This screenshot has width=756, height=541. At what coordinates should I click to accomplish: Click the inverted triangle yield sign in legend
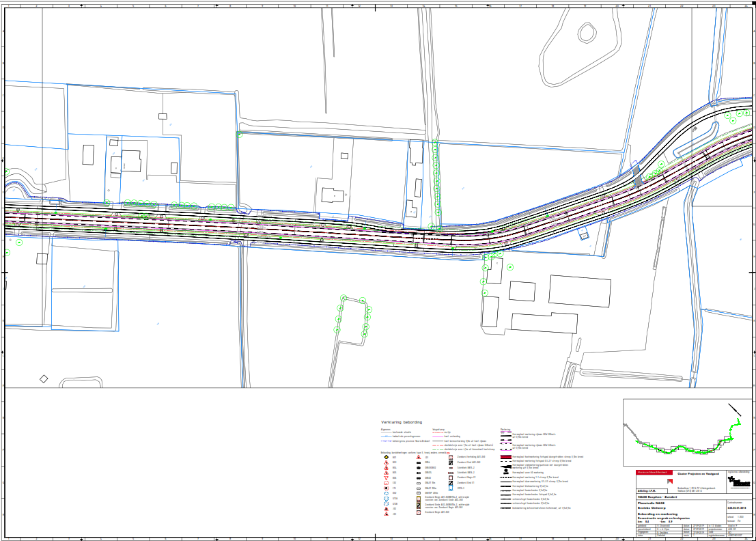[x=385, y=478]
